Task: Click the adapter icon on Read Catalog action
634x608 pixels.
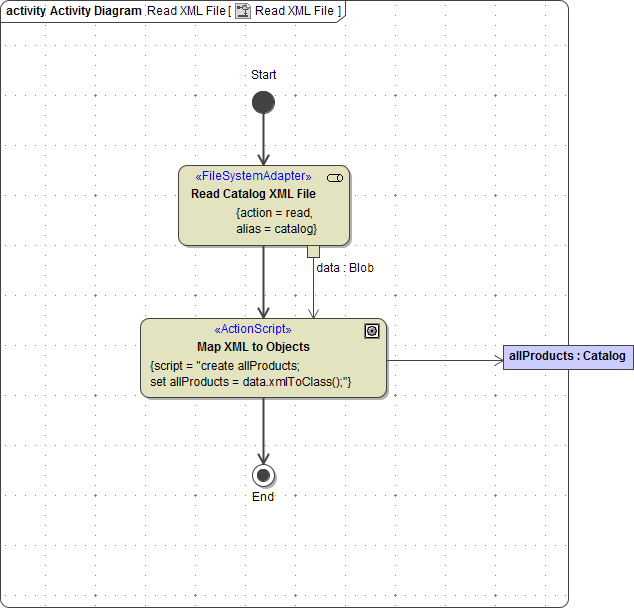Action: coord(335,177)
